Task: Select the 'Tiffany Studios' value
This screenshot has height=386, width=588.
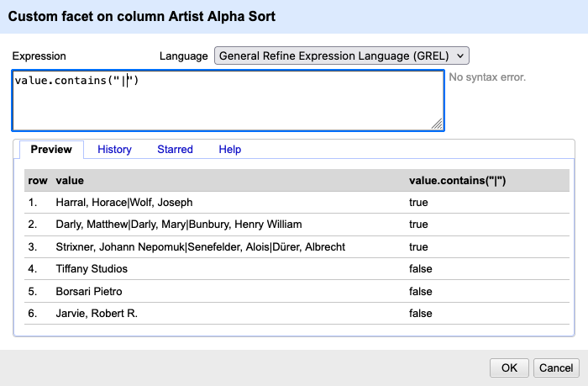Action: coord(92,269)
